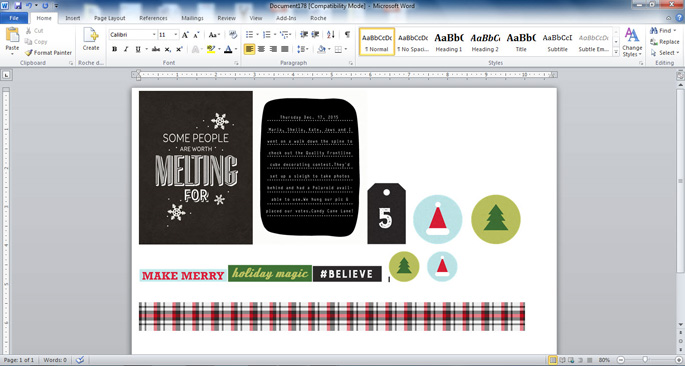Click the plaid ribbon image in document
The image size is (685, 366).
coord(332,316)
